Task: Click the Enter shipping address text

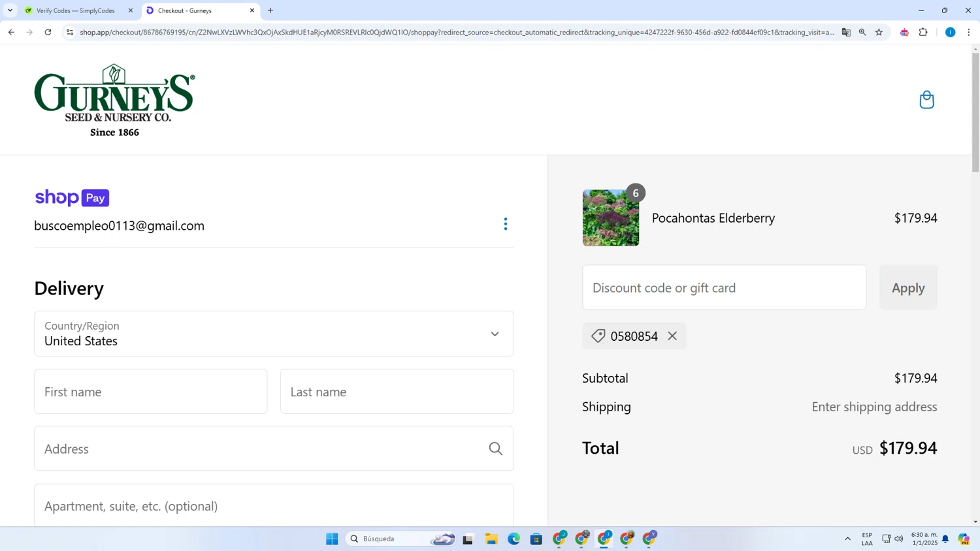Action: (874, 407)
